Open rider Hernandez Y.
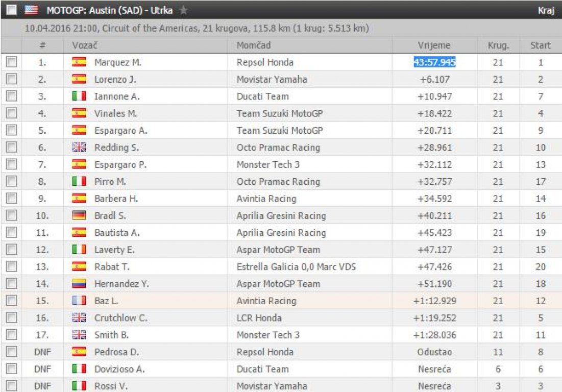The width and height of the screenshot is (562, 392). tap(121, 284)
